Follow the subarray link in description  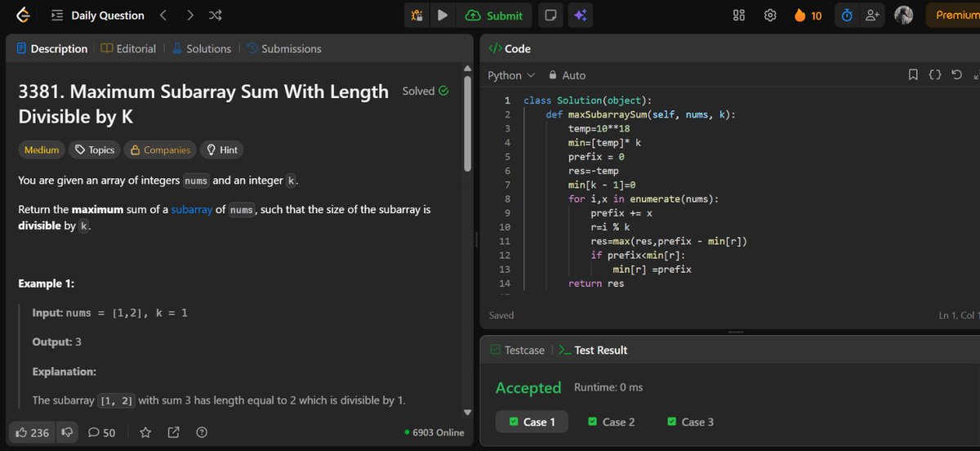coord(191,210)
